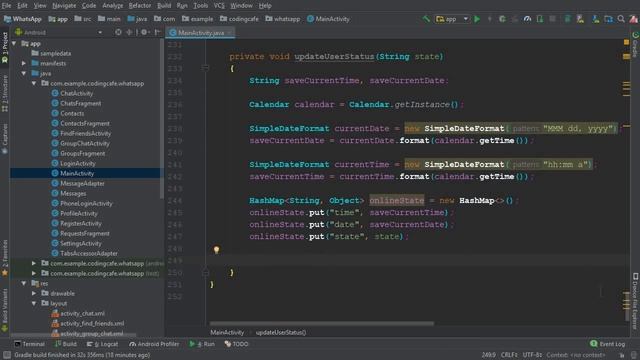Open the Refactor menu

(x=140, y=6)
